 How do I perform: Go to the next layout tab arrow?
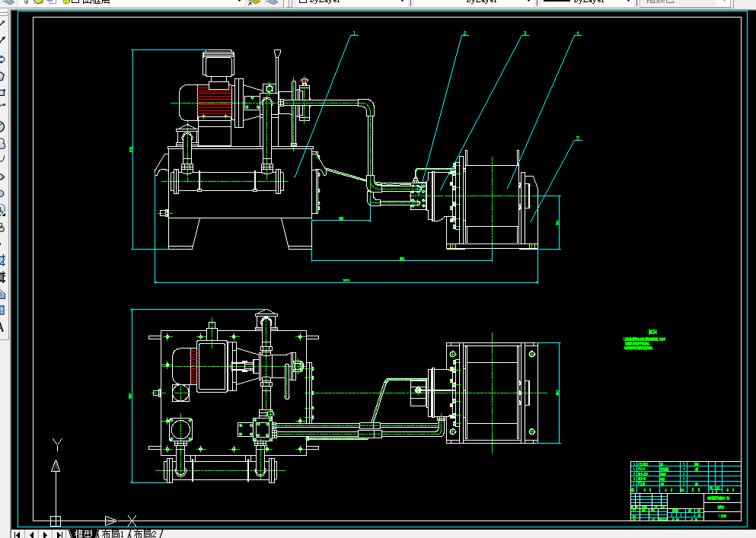[x=46, y=534]
